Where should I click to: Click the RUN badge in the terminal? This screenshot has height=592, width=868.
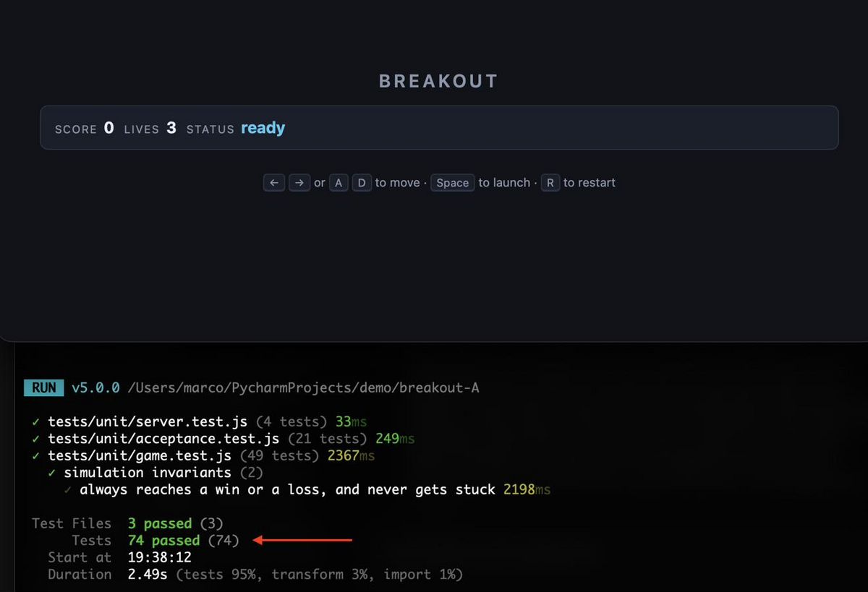click(x=44, y=387)
